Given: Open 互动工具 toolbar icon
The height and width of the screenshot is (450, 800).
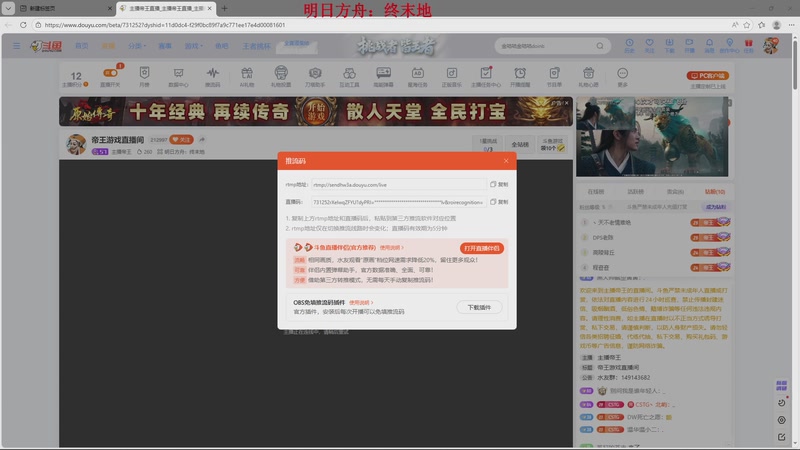Looking at the screenshot, I should click(349, 77).
